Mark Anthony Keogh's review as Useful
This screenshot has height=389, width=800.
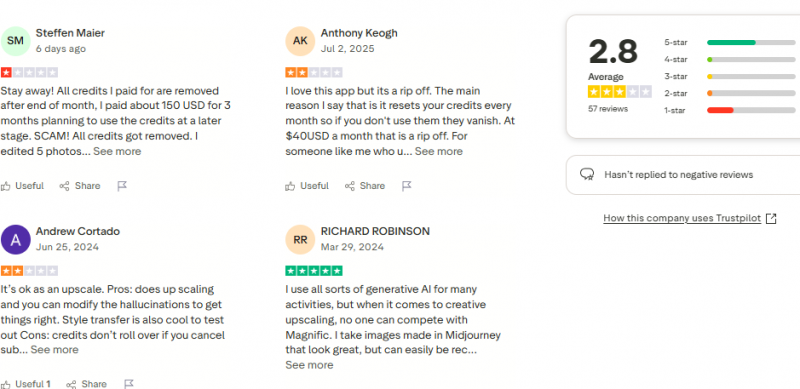click(307, 186)
